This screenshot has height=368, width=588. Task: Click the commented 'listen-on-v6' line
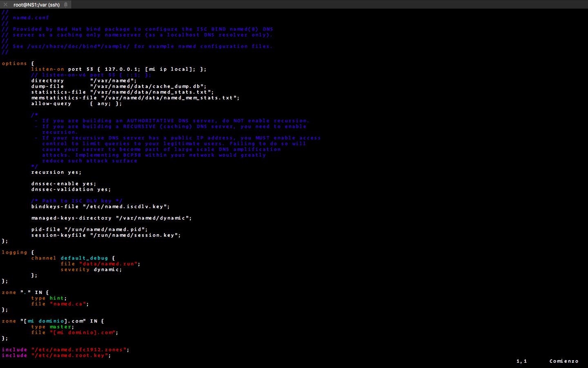click(x=91, y=75)
